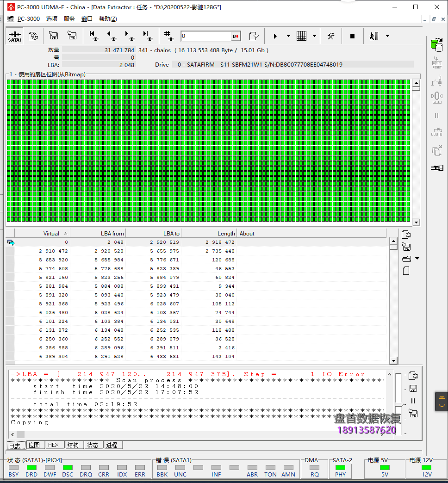Go to next chain with right arrow icon
The width and height of the screenshot is (448, 483).
[x=130, y=36]
